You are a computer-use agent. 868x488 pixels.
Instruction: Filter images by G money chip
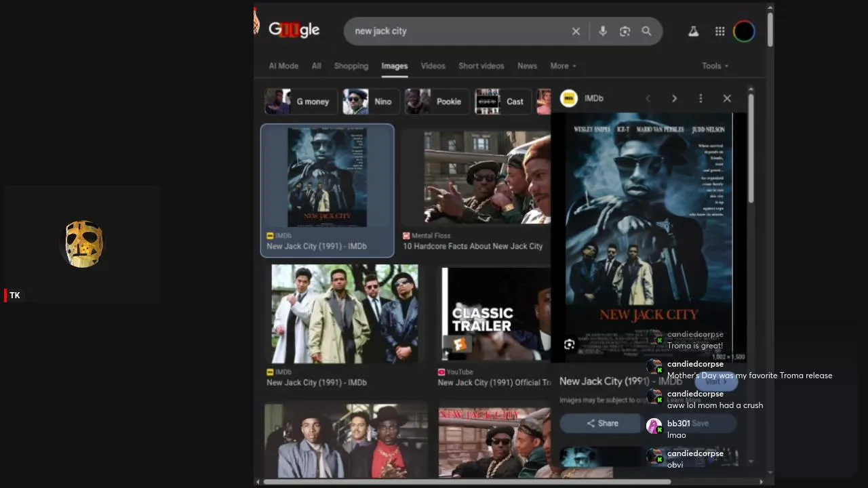pyautogui.click(x=300, y=102)
